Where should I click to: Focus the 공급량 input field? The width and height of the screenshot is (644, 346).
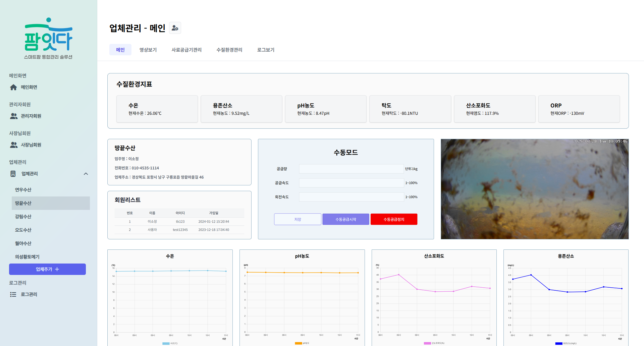(351, 169)
